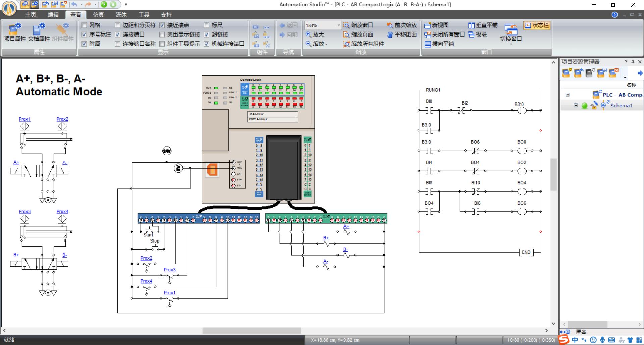Follow the B- hyperlink beside lower valve
The width and height of the screenshot is (644, 345).
pos(65,255)
